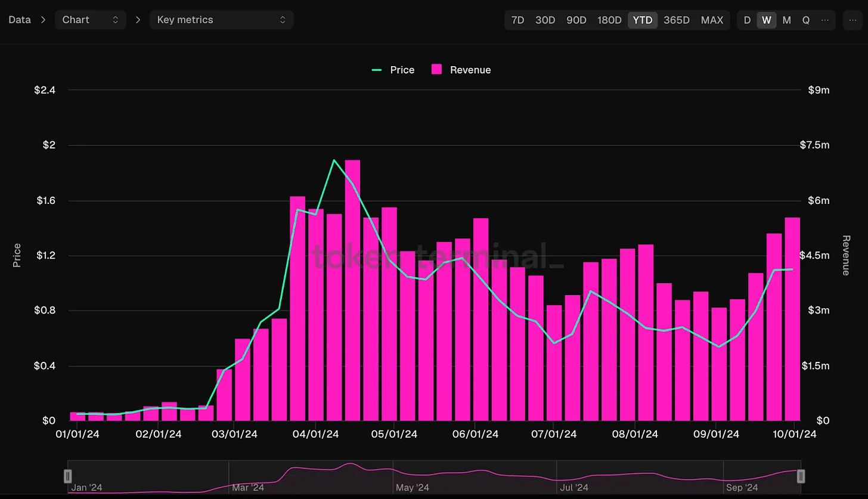
Task: Switch to weekly (W) granularity
Action: point(767,20)
